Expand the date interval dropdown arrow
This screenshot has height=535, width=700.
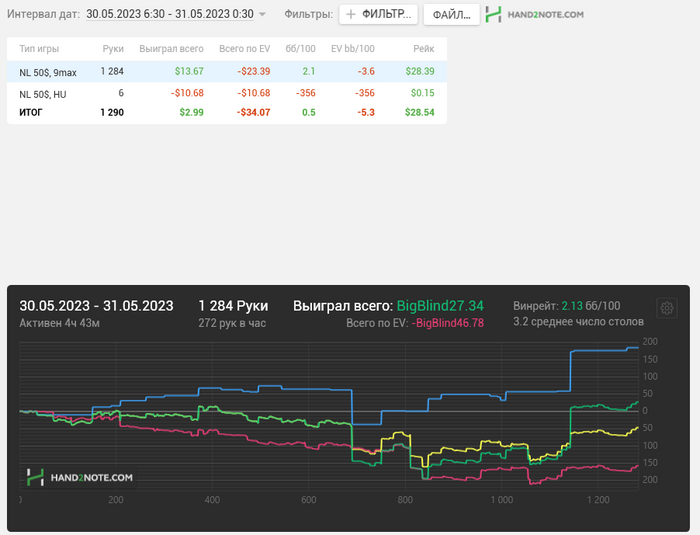pyautogui.click(x=262, y=14)
